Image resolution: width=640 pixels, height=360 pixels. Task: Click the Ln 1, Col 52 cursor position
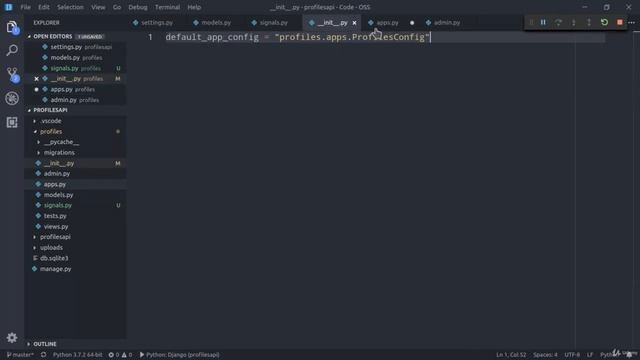point(511,355)
